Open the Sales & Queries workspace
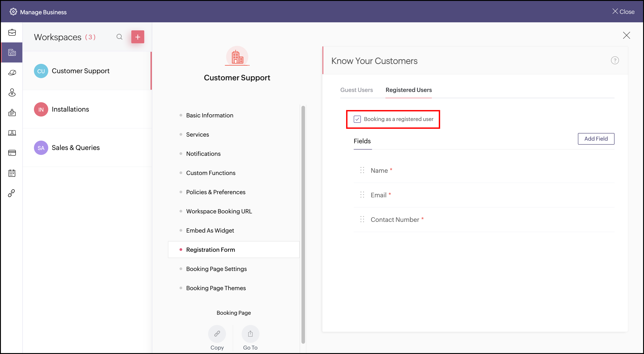The width and height of the screenshot is (644, 354). coord(75,148)
